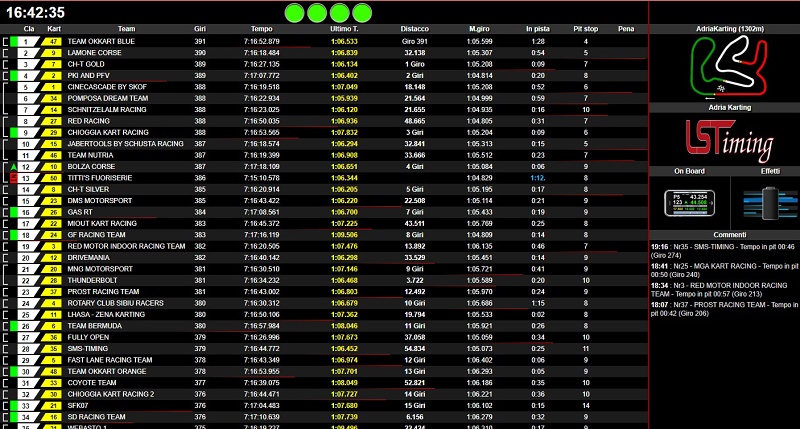Select kart number 47 badge
Screen dimensions: 800x429
click(52, 41)
